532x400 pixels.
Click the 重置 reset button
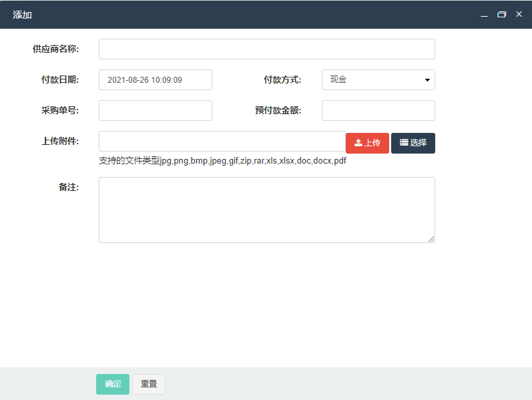pyautogui.click(x=149, y=384)
